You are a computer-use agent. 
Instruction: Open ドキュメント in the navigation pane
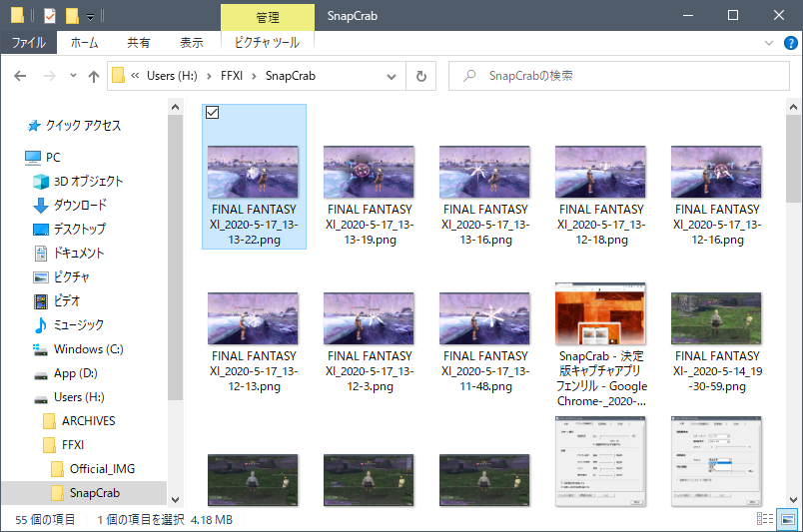click(69, 253)
